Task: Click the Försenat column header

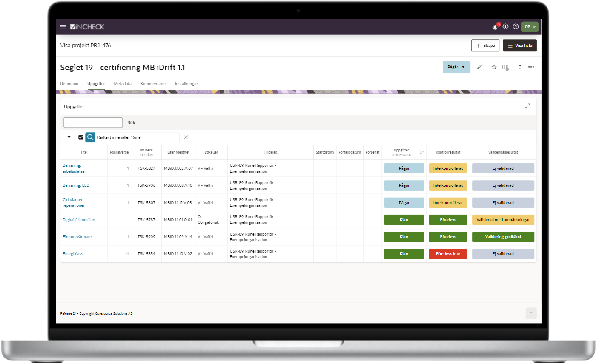Action: (372, 152)
